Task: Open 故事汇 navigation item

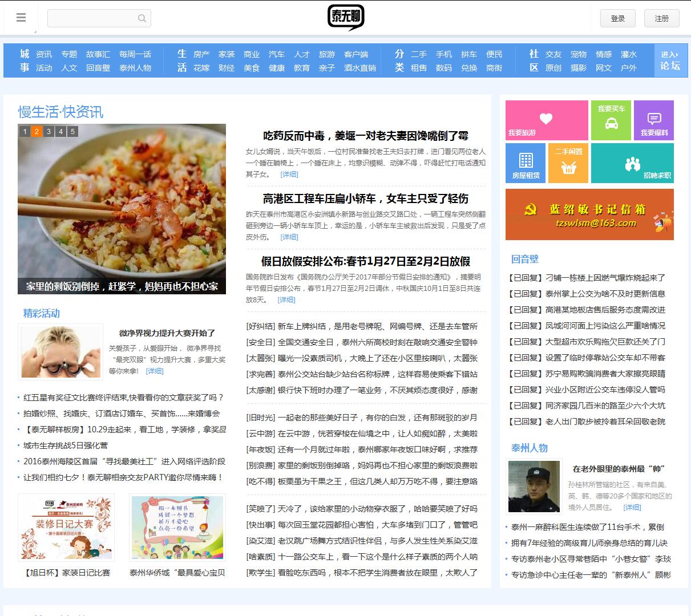Action: (98, 54)
